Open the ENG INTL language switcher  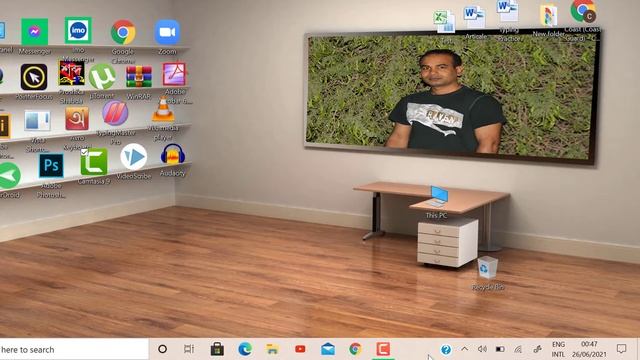point(558,349)
